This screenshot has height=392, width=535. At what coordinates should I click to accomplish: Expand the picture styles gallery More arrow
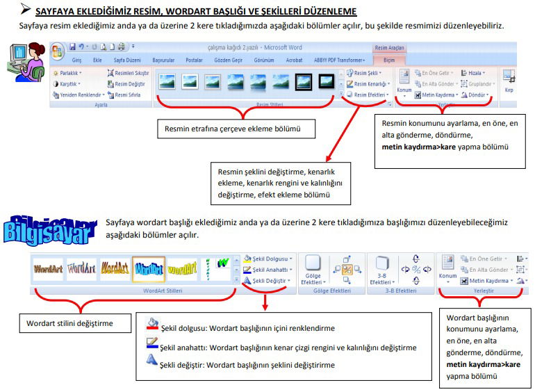pyautogui.click(x=341, y=94)
